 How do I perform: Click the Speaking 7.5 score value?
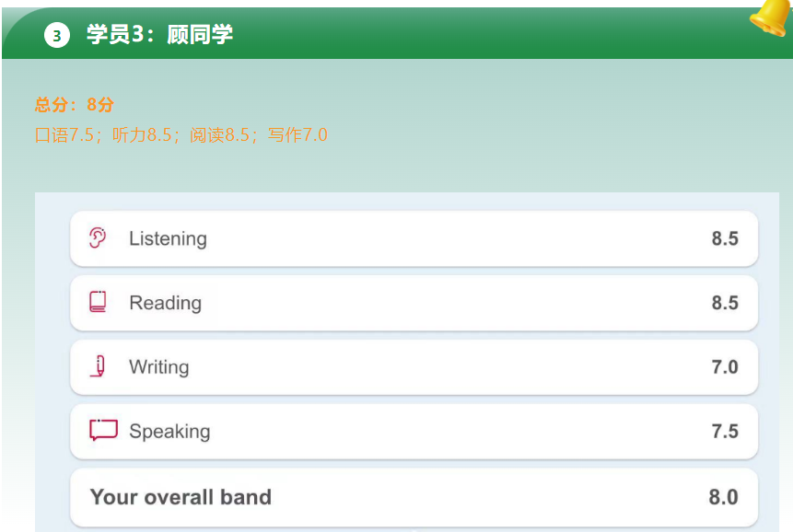pos(725,432)
